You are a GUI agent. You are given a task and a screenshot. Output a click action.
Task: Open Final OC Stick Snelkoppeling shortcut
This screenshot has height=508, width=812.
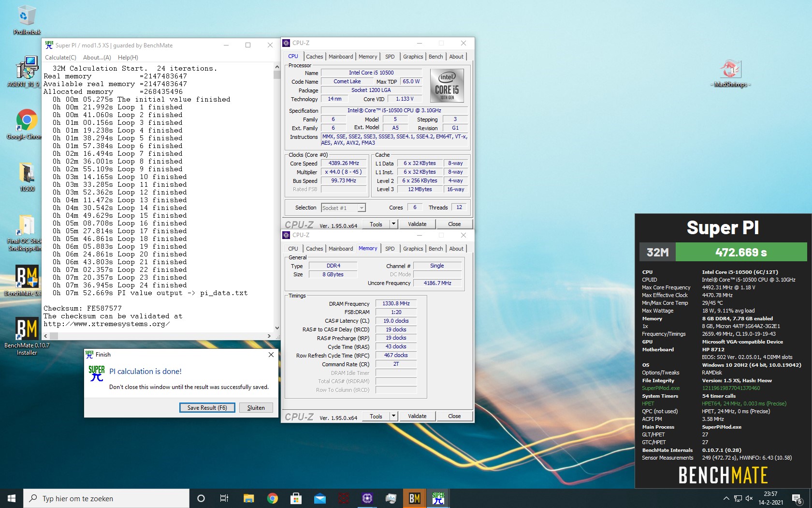coord(24,233)
